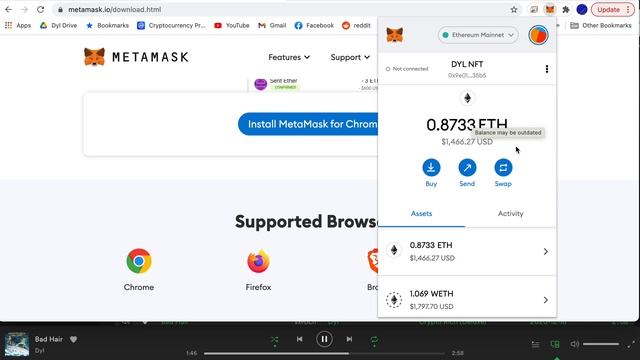Image resolution: width=640 pixels, height=360 pixels.
Task: Mute using the speaker volume icon
Action: (x=575, y=344)
